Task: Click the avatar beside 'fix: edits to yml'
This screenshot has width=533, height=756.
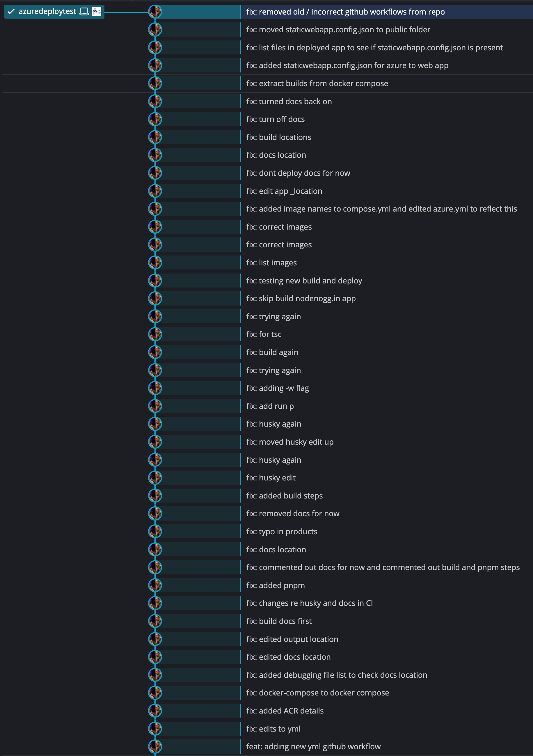Action: tap(155, 728)
